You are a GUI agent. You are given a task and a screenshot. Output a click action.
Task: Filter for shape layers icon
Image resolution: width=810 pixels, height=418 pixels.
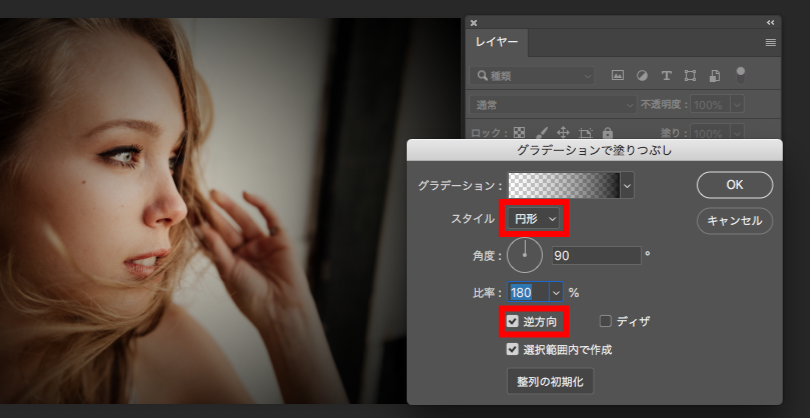click(690, 75)
